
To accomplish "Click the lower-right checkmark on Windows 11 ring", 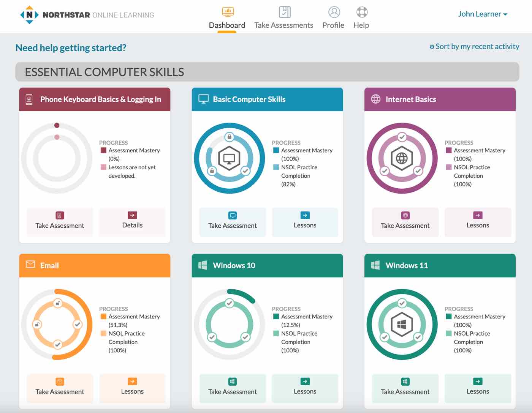I will click(x=418, y=337).
